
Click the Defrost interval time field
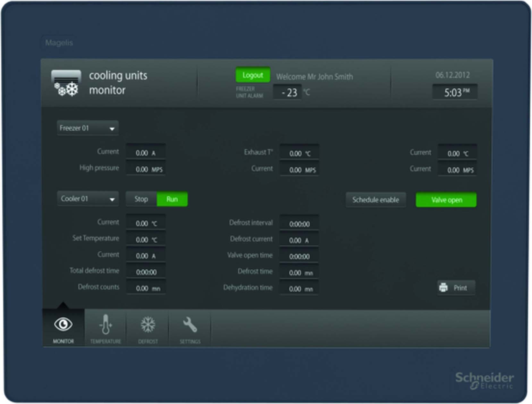[x=299, y=224]
